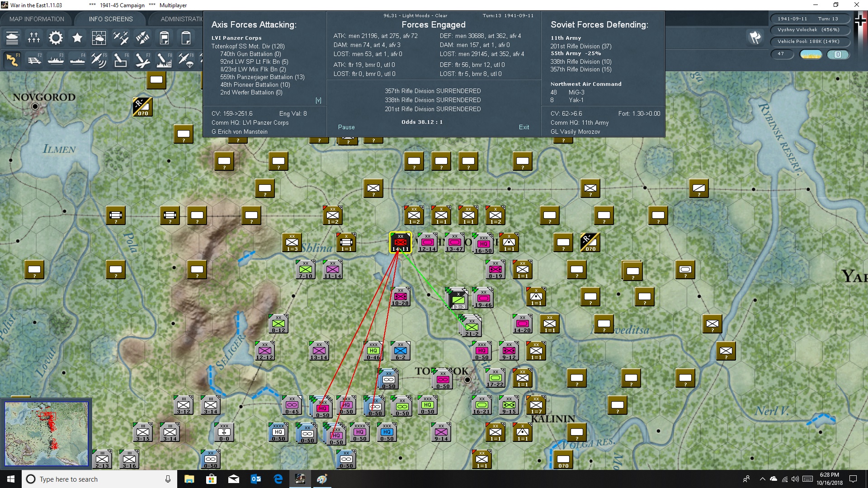The height and width of the screenshot is (488, 868).
Task: Click the end turn flags icon
Action: point(755,38)
